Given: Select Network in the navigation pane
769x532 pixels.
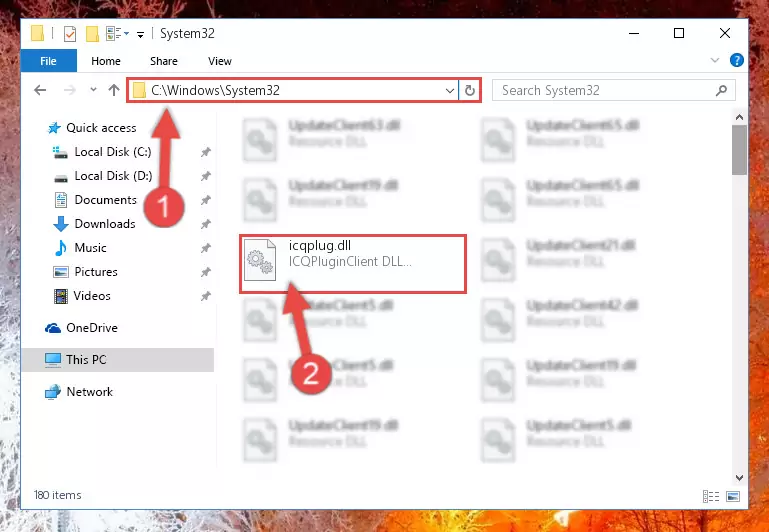Looking at the screenshot, I should 79,392.
